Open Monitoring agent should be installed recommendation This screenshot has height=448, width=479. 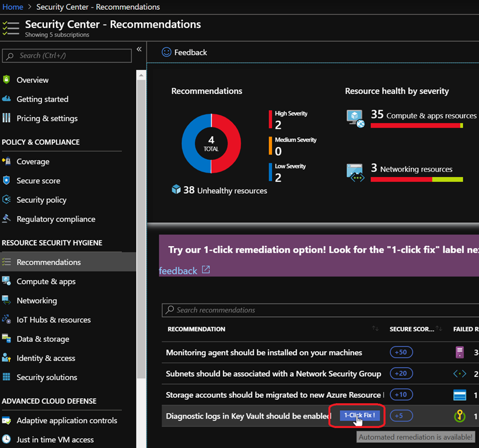(x=264, y=352)
